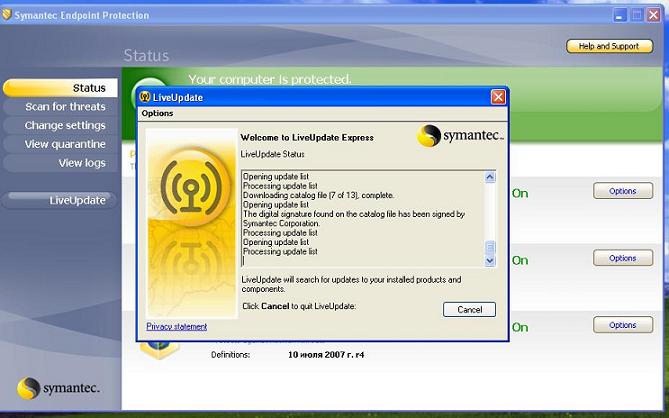Click 'Your computer is protected.' banner text
The image size is (669, 418).
[270, 79]
